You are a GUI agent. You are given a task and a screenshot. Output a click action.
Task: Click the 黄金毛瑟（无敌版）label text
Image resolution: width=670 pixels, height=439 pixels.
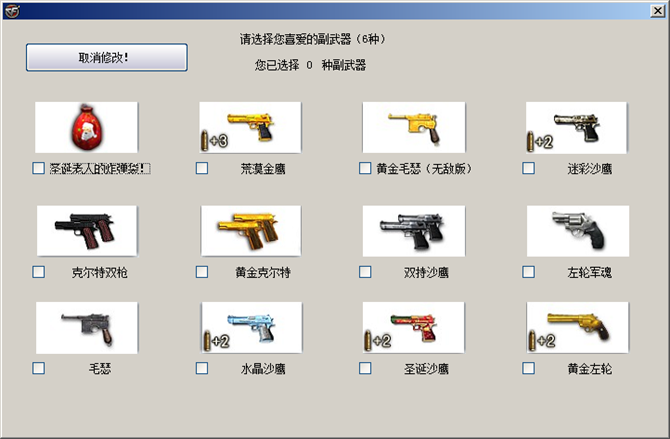[424, 169]
